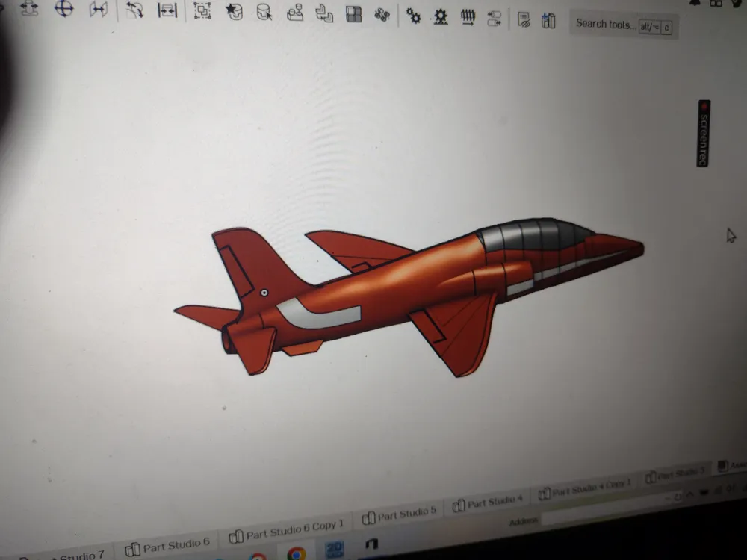The image size is (747, 560).
Task: Open the blue 20 app in taskbar
Action: tap(334, 549)
